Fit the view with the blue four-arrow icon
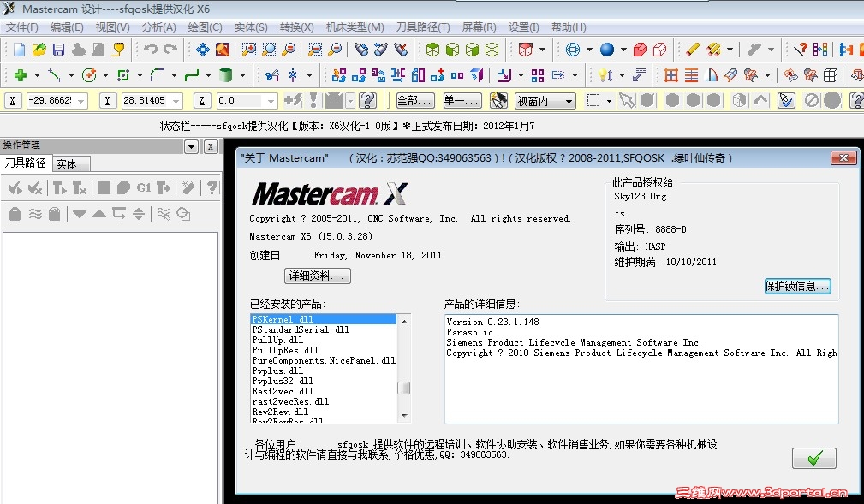This screenshot has height=504, width=864. pos(203,50)
